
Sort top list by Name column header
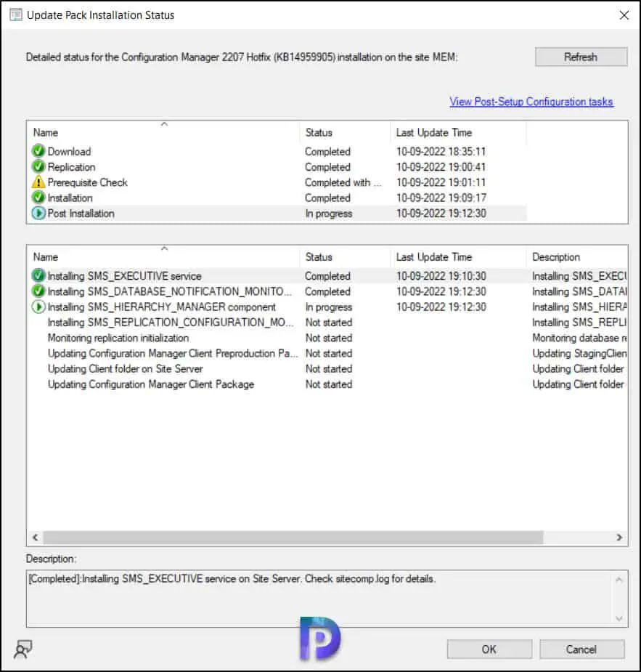pos(163,132)
